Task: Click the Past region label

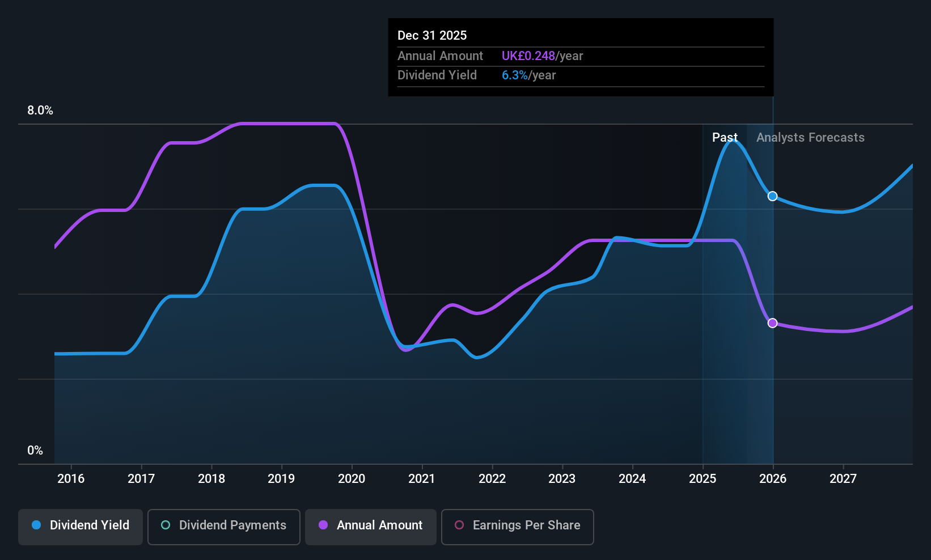Action: (x=725, y=138)
